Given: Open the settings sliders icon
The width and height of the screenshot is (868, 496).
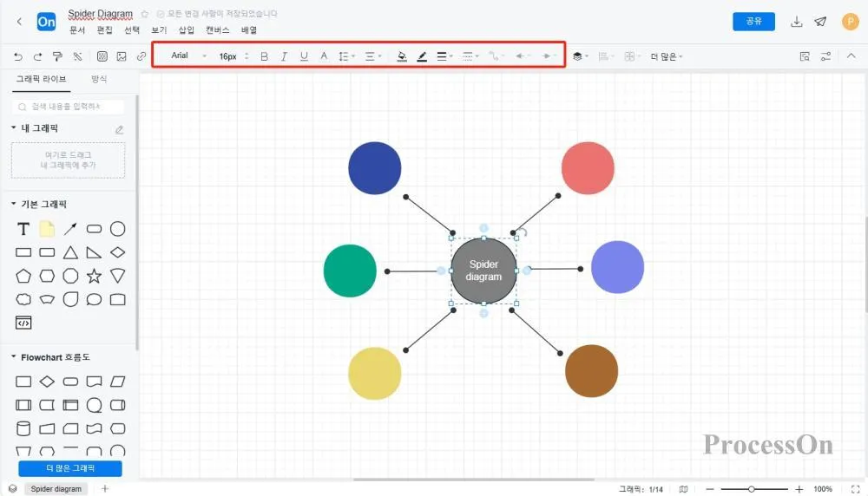Looking at the screenshot, I should [825, 56].
